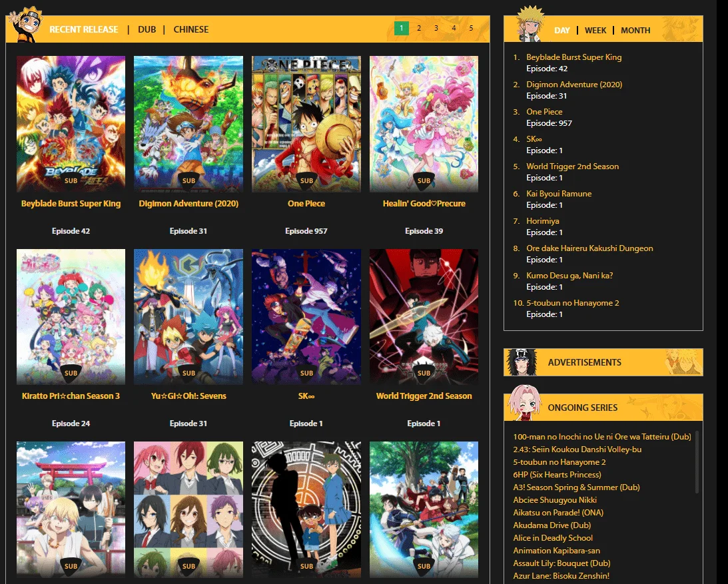The image size is (728, 584).
Task: Select the RECENT RELEASE tab
Action: click(x=83, y=29)
